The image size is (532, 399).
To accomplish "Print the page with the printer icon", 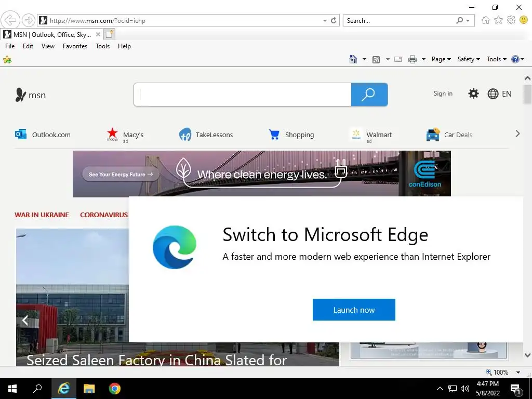I will 412,59.
